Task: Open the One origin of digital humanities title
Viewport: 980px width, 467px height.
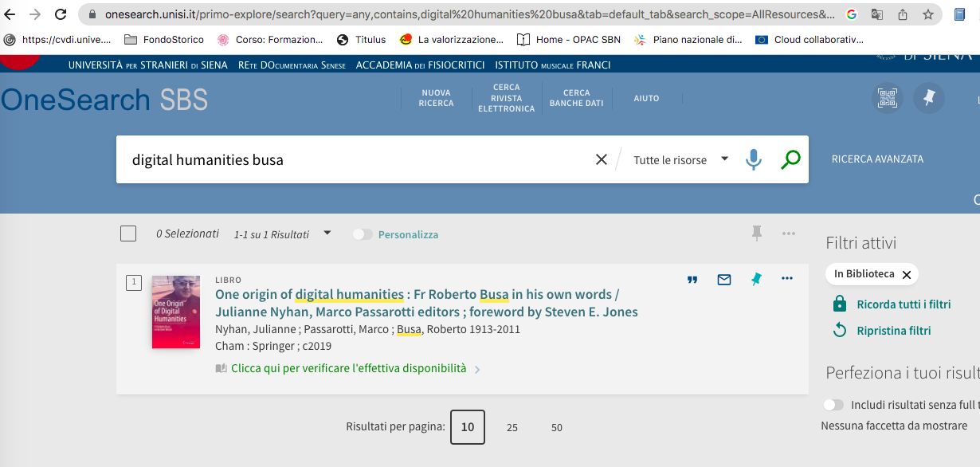Action: (426, 303)
